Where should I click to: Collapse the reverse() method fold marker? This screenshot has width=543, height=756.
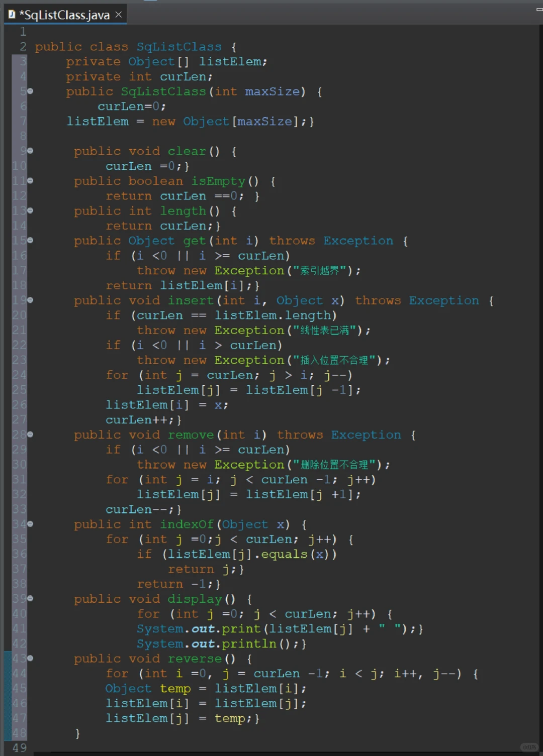pos(30,658)
